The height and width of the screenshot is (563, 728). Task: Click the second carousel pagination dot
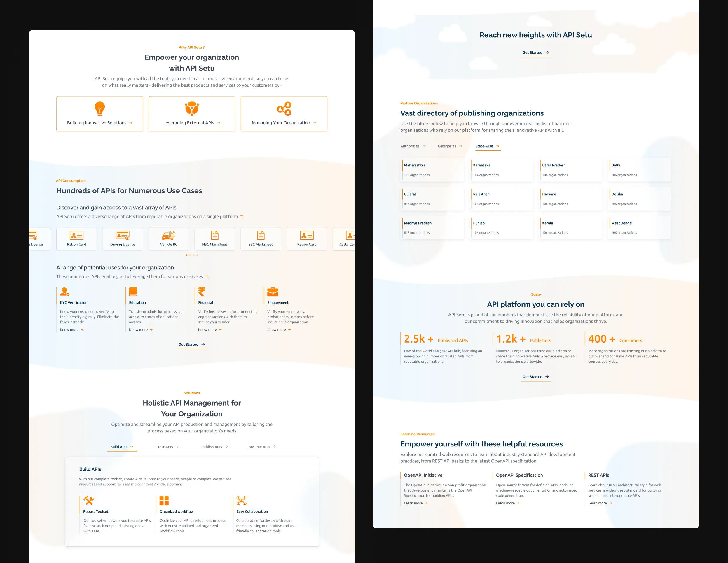[190, 255]
